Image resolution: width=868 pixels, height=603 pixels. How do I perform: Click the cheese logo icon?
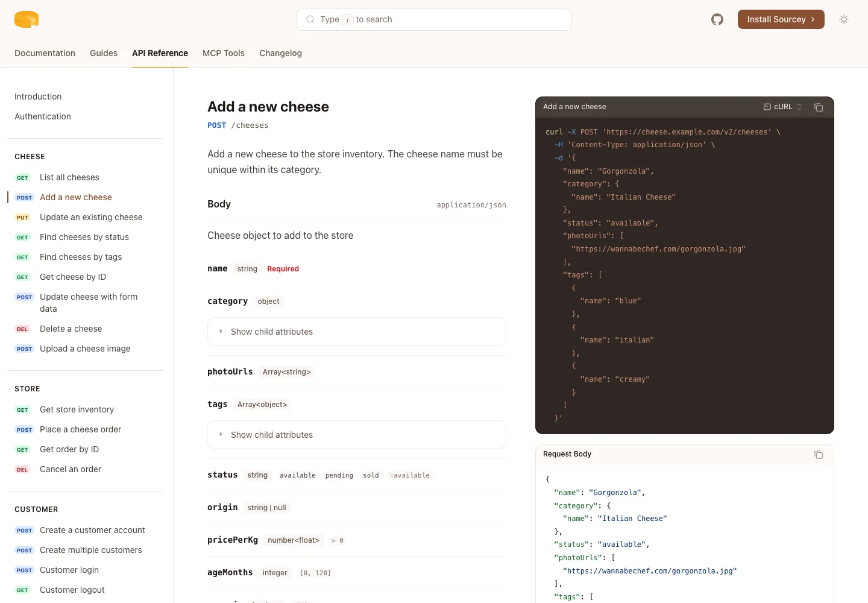click(27, 19)
